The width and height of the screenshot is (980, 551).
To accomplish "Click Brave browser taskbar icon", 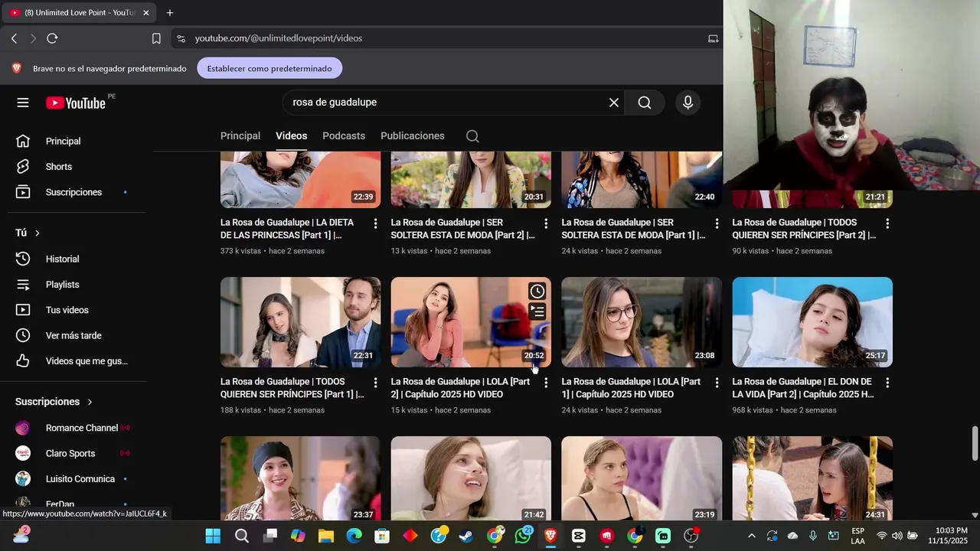I will tap(550, 536).
